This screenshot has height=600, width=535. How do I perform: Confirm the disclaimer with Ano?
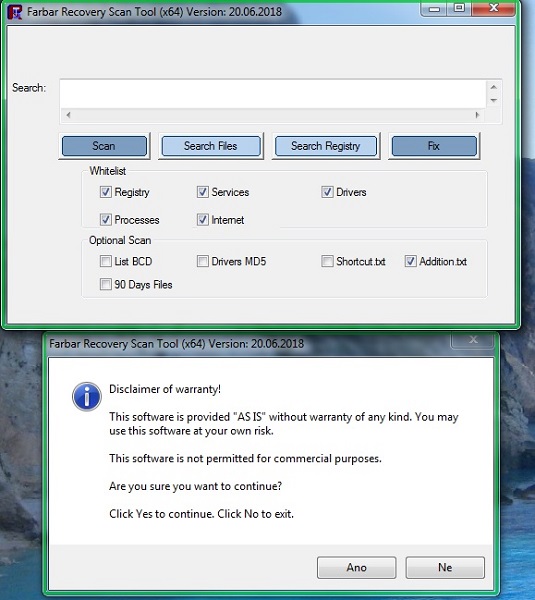[357, 567]
